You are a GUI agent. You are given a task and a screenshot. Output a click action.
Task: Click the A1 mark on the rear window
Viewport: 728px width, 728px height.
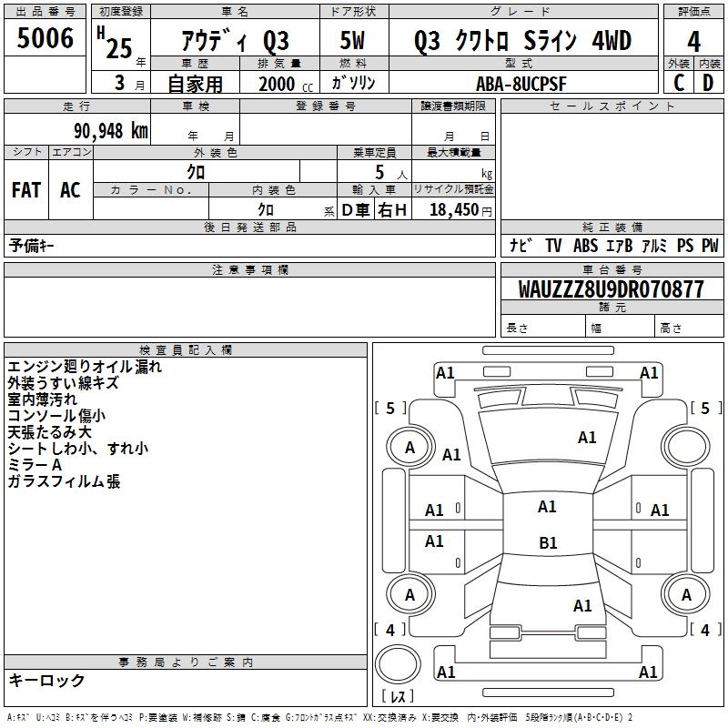582,605
